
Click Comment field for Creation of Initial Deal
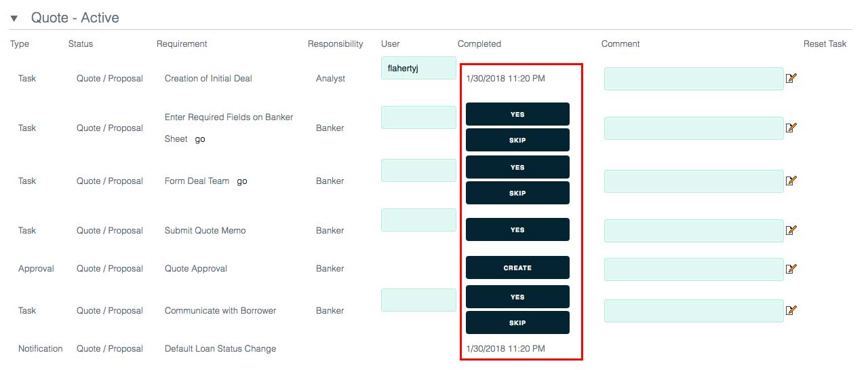tap(694, 79)
